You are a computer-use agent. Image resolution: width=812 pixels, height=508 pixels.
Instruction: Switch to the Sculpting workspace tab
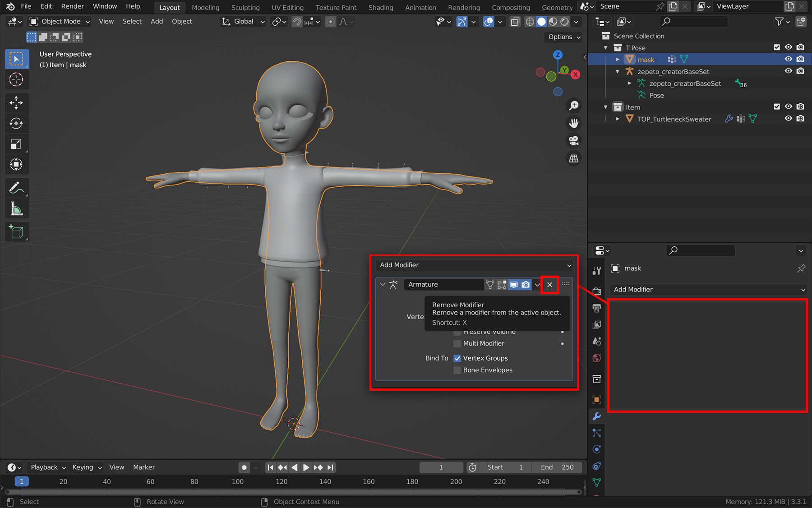(245, 7)
